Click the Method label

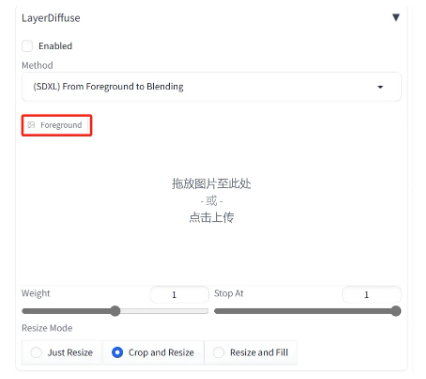coord(37,65)
